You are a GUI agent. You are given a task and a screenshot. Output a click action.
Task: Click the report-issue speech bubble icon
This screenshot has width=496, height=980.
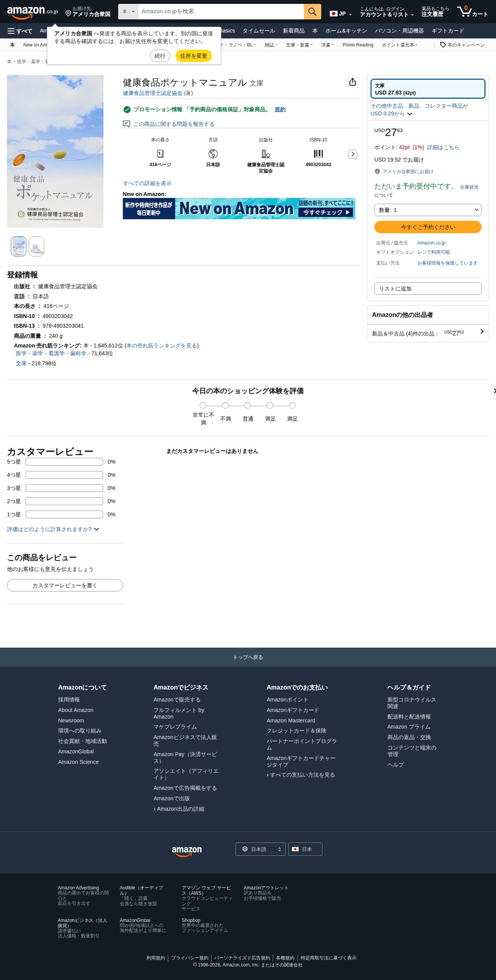click(126, 124)
